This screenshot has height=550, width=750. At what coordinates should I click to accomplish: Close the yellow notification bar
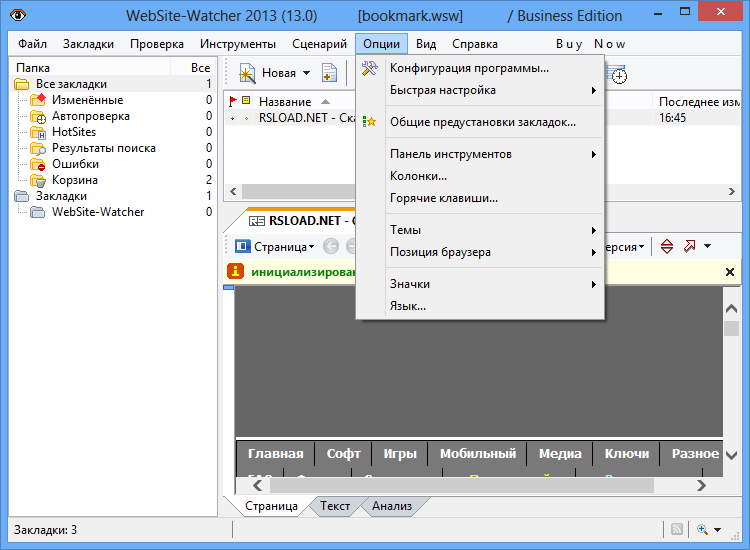coord(729,272)
